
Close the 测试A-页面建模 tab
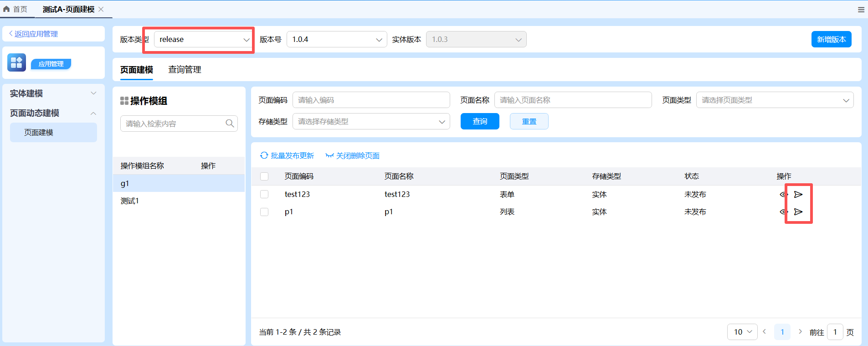pyautogui.click(x=101, y=10)
